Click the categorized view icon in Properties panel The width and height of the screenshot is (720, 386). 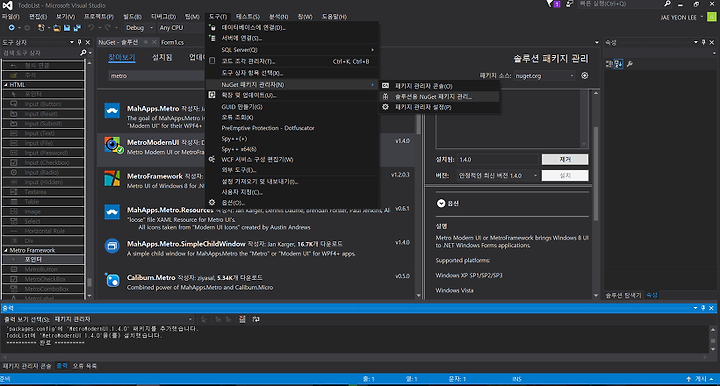(609, 64)
